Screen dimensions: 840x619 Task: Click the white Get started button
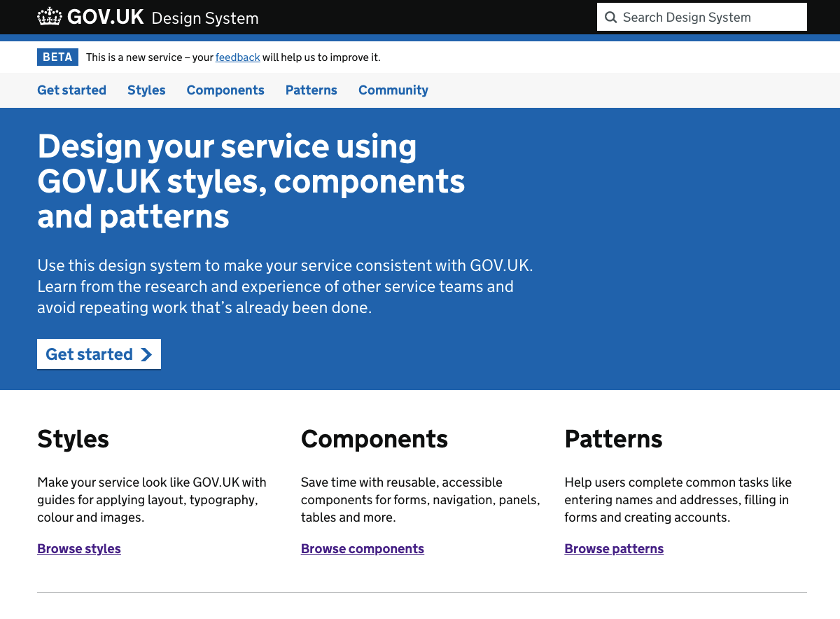(99, 354)
